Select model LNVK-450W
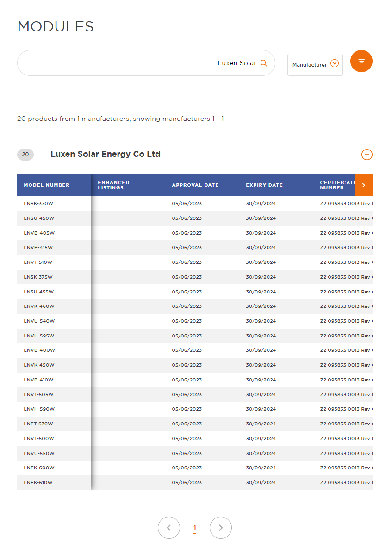392x549 pixels. click(x=39, y=365)
